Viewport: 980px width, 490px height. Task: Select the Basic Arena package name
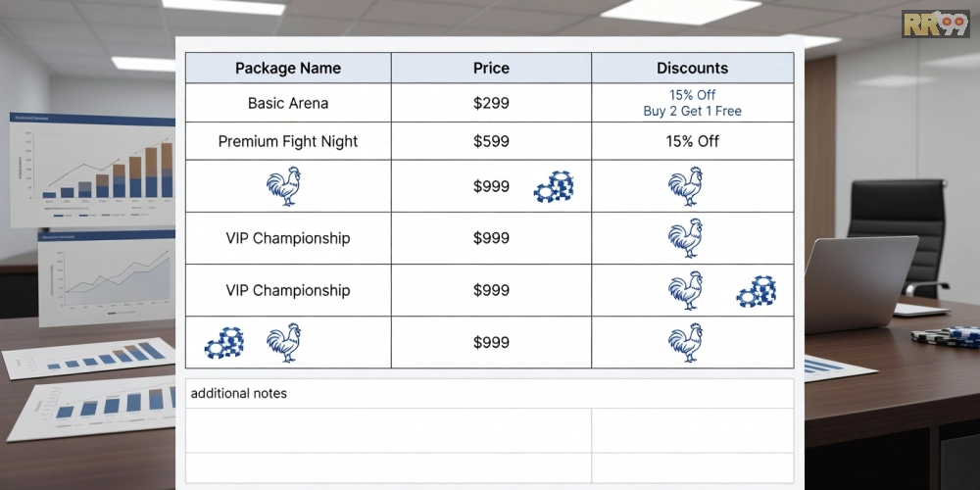[x=288, y=103]
